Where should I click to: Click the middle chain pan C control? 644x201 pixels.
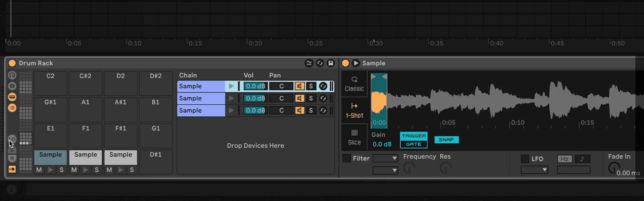coord(281,98)
